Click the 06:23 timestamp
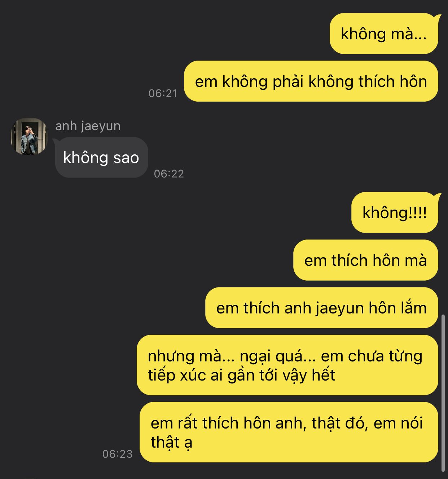The width and height of the screenshot is (448, 479). pyautogui.click(x=118, y=454)
